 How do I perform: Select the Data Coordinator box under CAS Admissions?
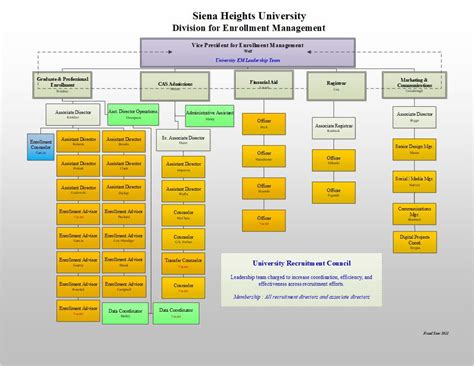[x=176, y=313]
